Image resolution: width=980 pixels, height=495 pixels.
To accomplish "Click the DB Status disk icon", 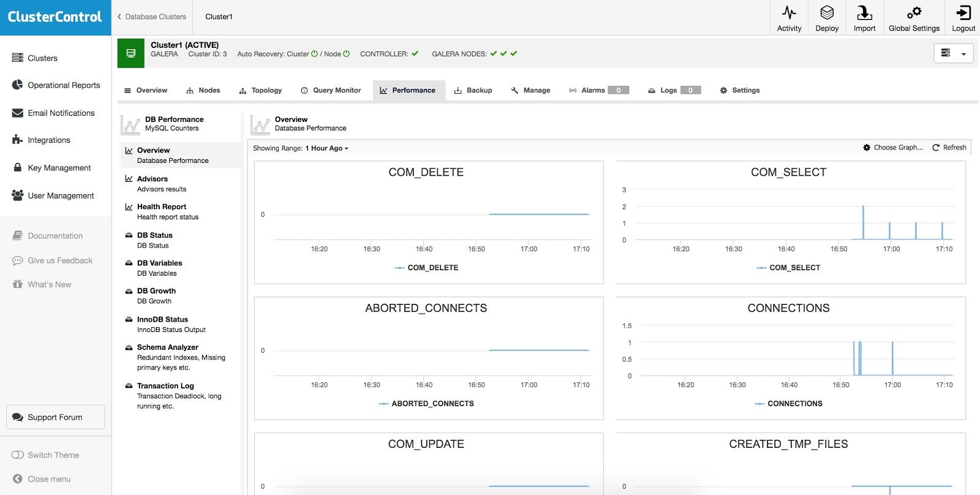I will [129, 235].
